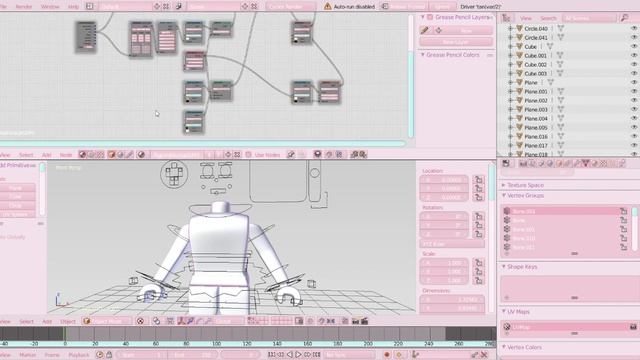
Task: Click the properties editor type icon
Action: coord(506,164)
